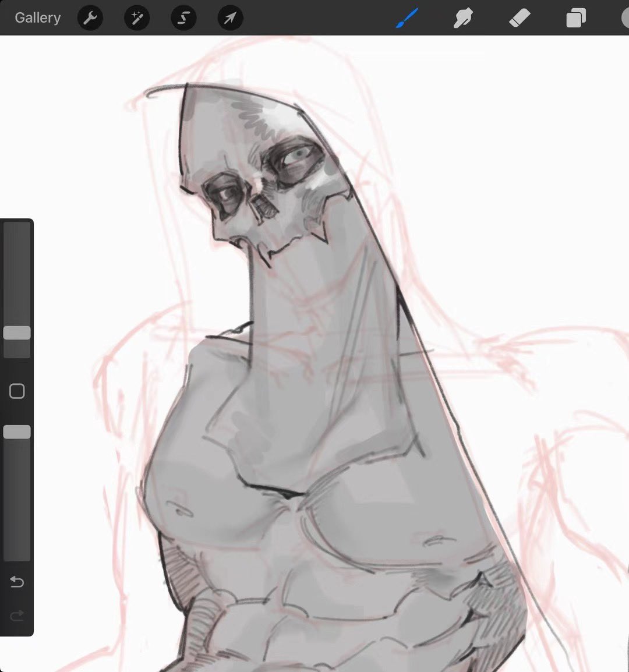Activate the Transform arrow tool

pyautogui.click(x=230, y=17)
